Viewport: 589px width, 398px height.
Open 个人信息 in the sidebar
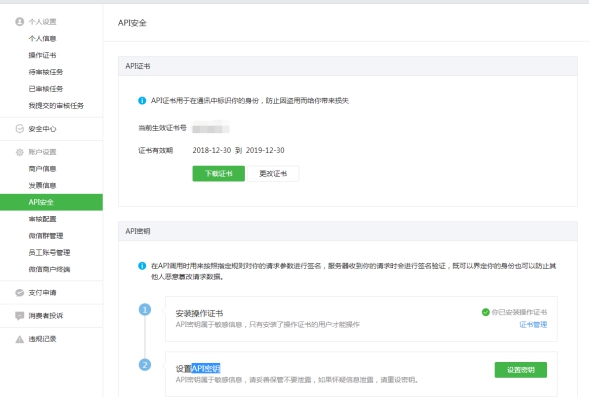point(42,38)
